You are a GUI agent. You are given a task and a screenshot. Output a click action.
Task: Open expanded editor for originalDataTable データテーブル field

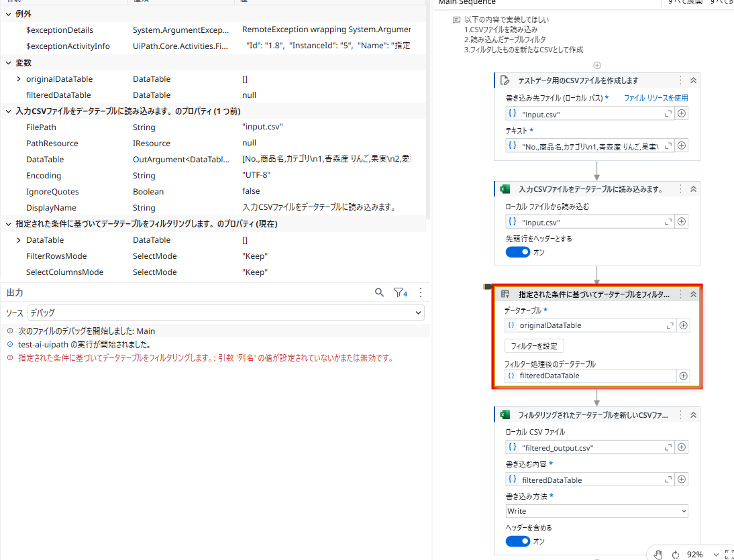click(670, 325)
